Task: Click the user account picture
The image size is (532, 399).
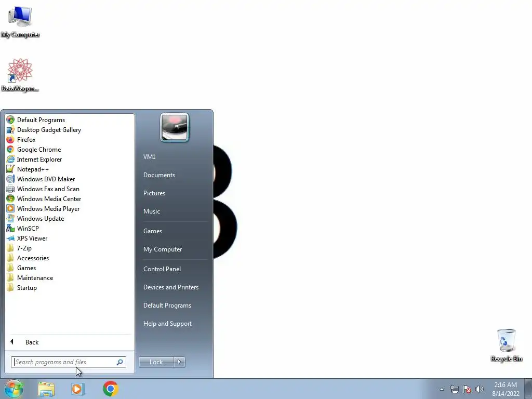Action: [x=175, y=127]
